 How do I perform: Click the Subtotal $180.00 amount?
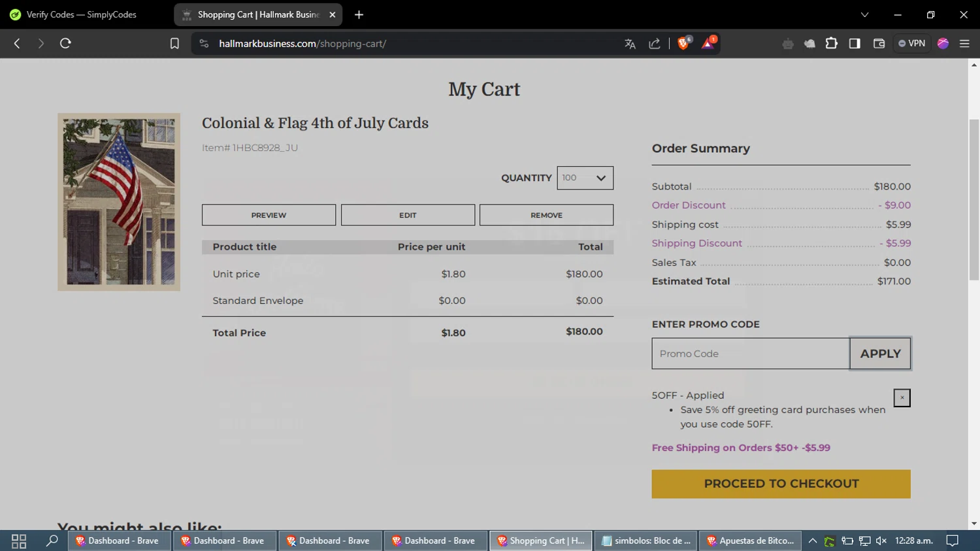click(892, 186)
